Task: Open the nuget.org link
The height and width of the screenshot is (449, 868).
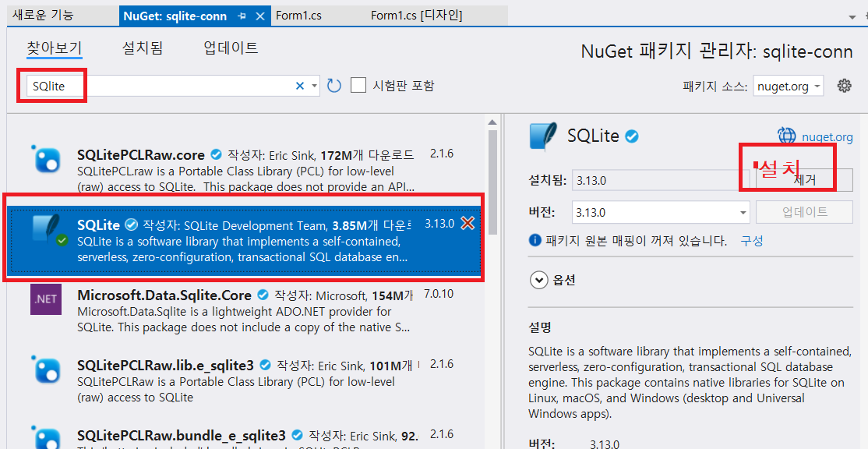Action: pos(827,136)
